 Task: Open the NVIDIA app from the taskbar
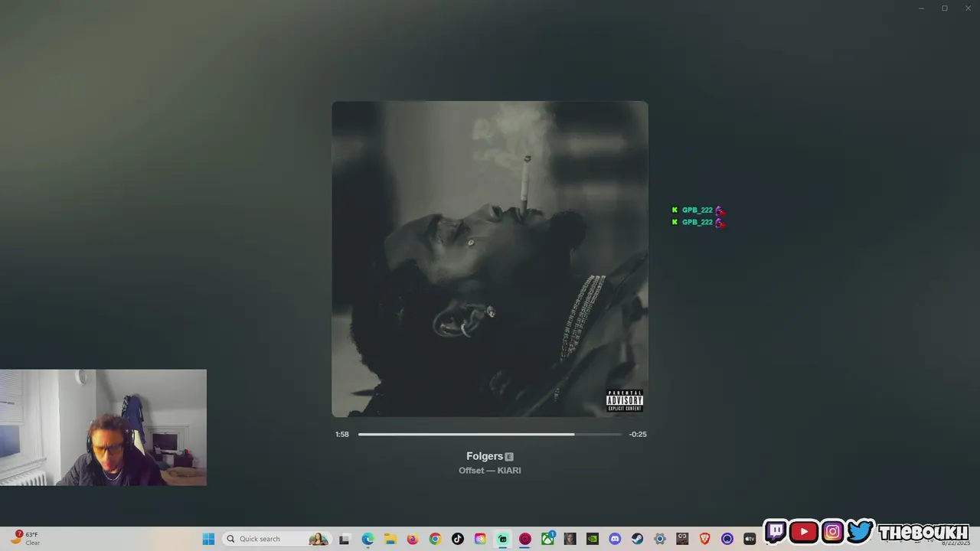coord(593,539)
